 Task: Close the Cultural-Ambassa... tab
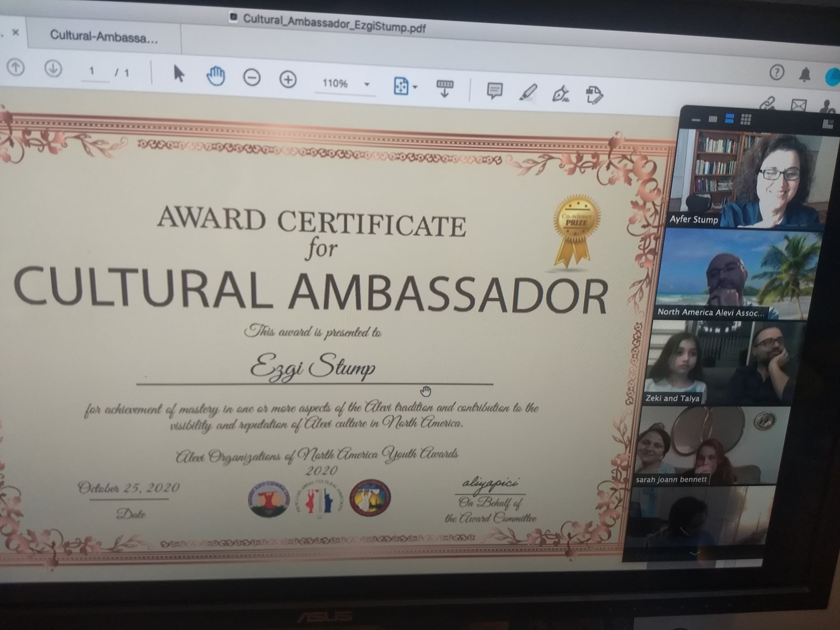(x=16, y=32)
